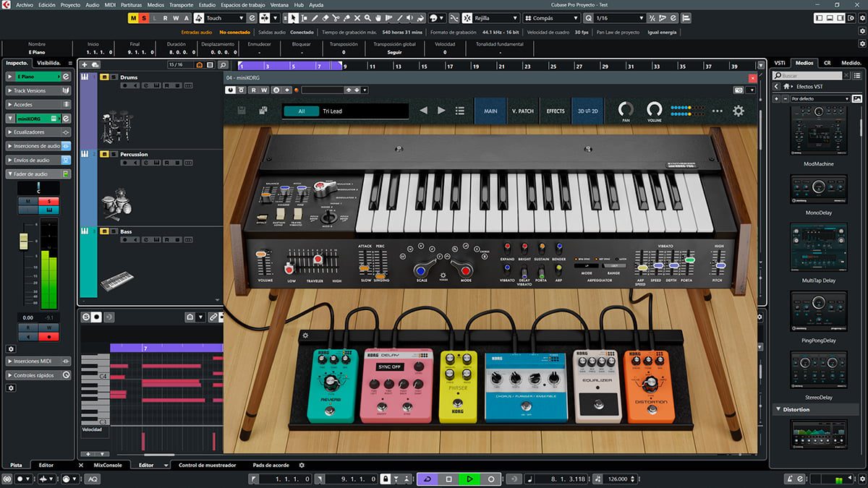Save the current miniKORG preset
The width and height of the screenshot is (868, 488).
(x=242, y=111)
